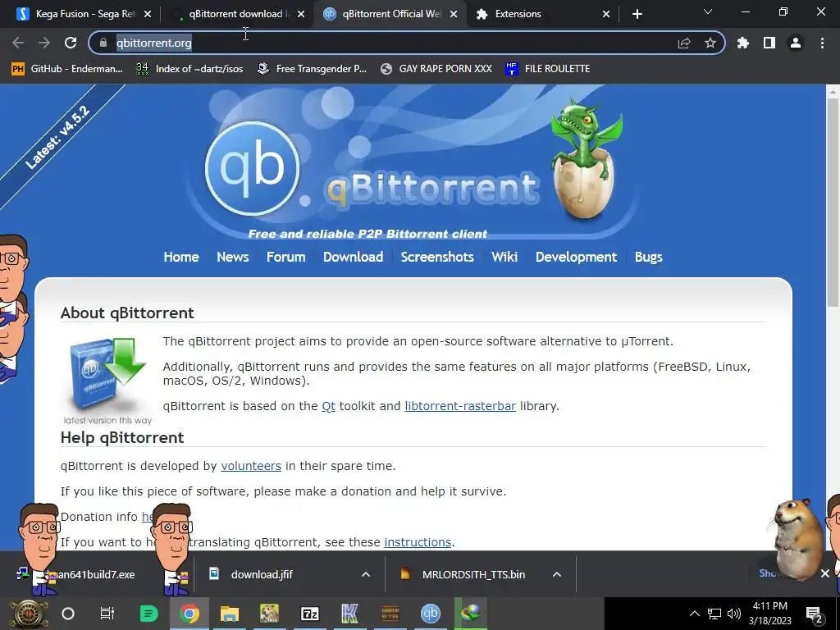
Task: Click the qb circular logo
Action: pyautogui.click(x=252, y=167)
